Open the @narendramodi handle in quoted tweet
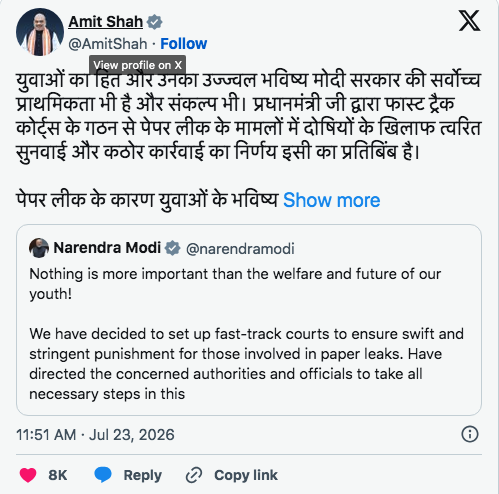The image size is (499, 494). coord(240,249)
